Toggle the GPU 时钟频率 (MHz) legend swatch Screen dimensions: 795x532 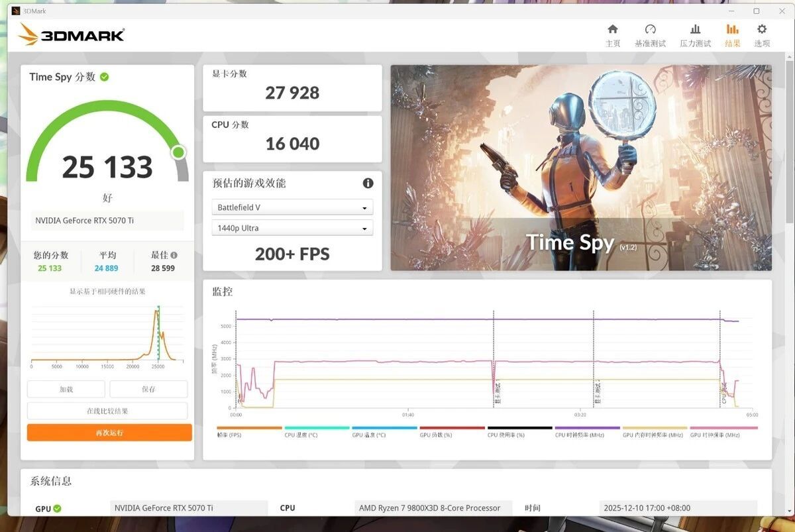pyautogui.click(x=723, y=428)
